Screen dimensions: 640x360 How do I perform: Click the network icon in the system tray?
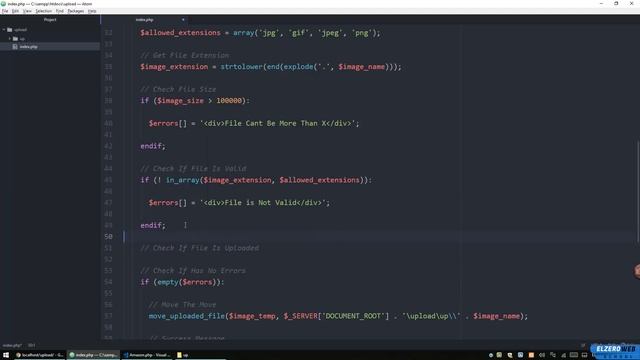[563, 355]
